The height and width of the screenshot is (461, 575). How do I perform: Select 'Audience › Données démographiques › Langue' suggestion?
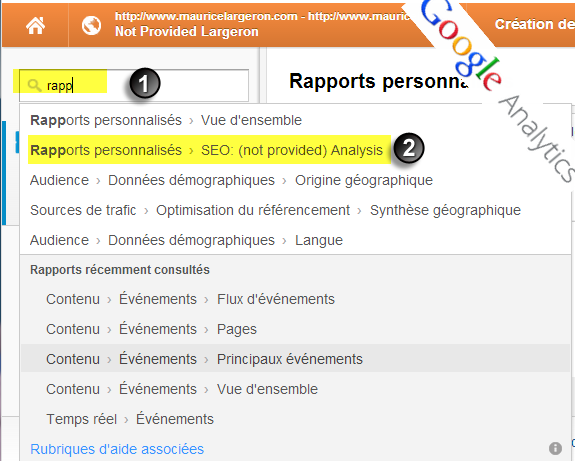(186, 241)
